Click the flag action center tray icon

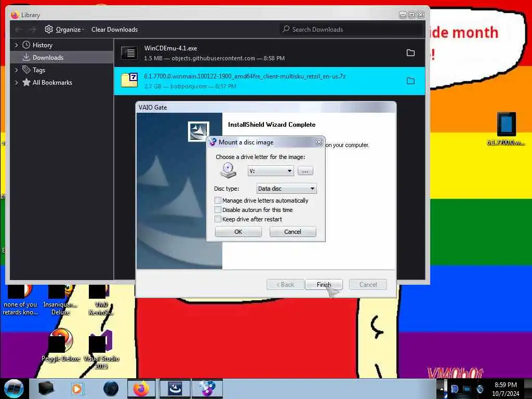(x=455, y=389)
